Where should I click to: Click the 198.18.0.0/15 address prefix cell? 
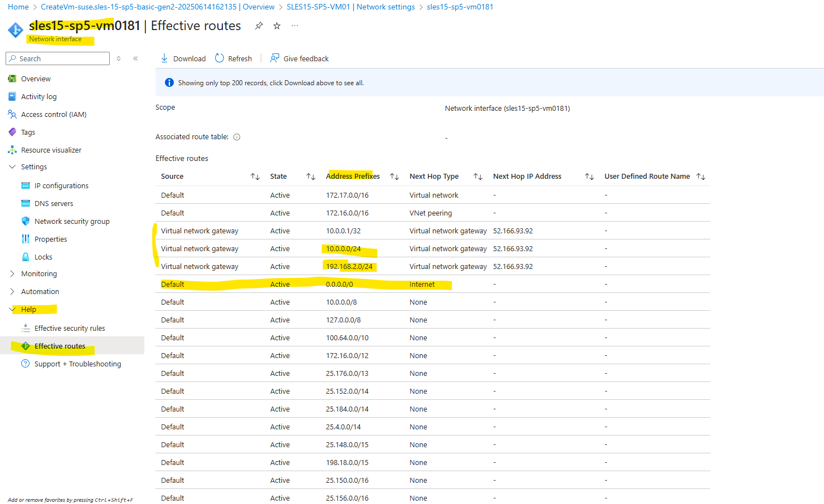[347, 462]
